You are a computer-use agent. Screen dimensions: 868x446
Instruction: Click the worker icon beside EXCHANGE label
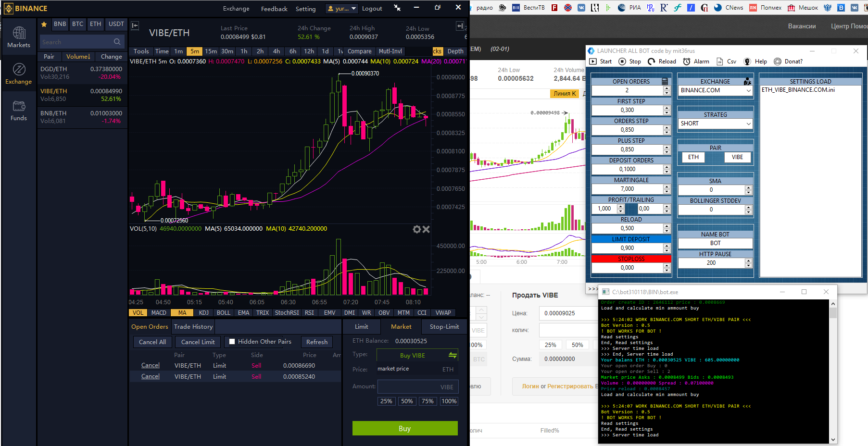point(747,82)
